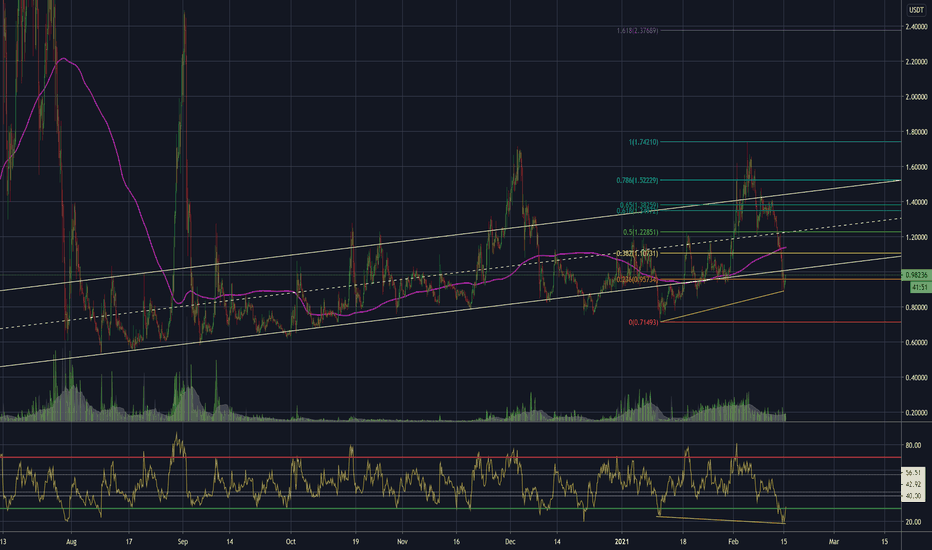932x550 pixels.
Task: Click the Oct date on time axis
Action: [x=291, y=542]
